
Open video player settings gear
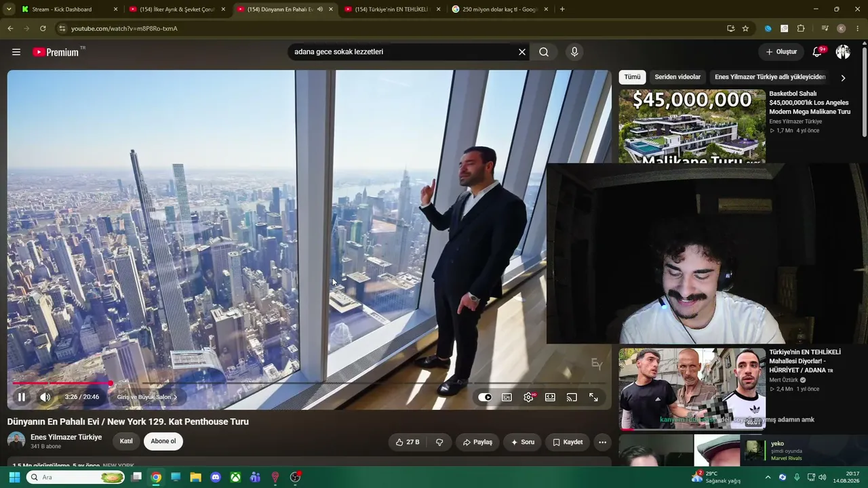(x=528, y=397)
